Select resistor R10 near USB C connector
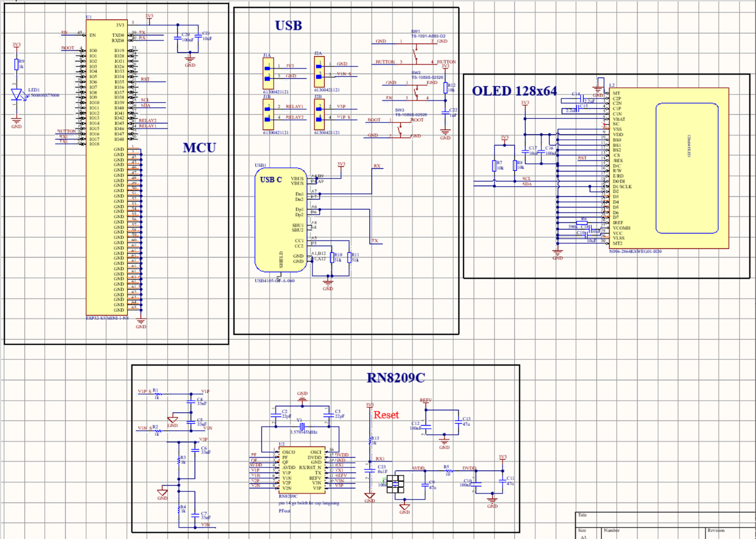Screen dimensions: 756x539 tap(332, 257)
